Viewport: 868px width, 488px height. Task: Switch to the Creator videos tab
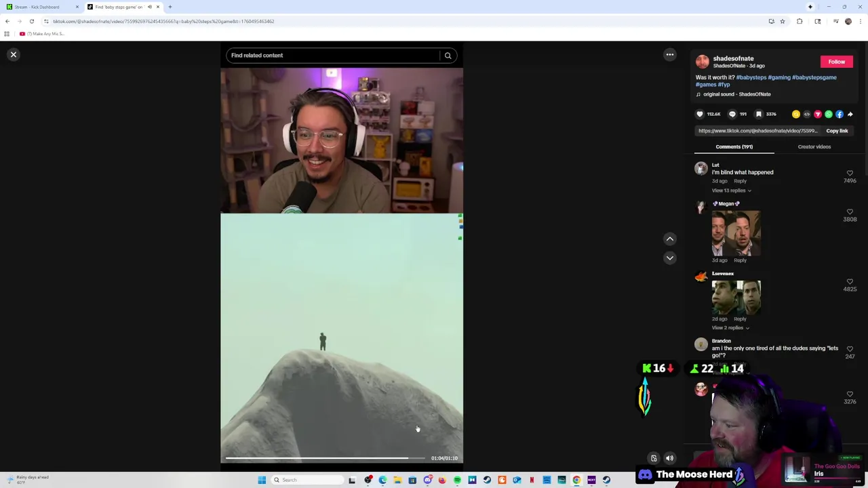pyautogui.click(x=814, y=146)
